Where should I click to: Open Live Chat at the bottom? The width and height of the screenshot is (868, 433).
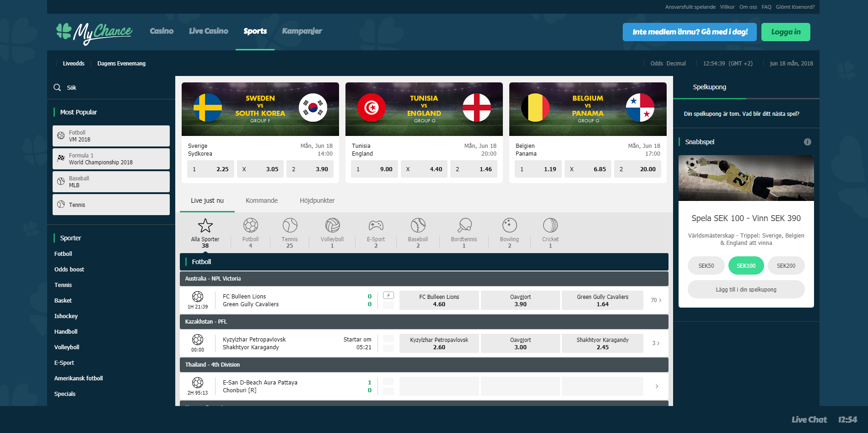click(809, 420)
